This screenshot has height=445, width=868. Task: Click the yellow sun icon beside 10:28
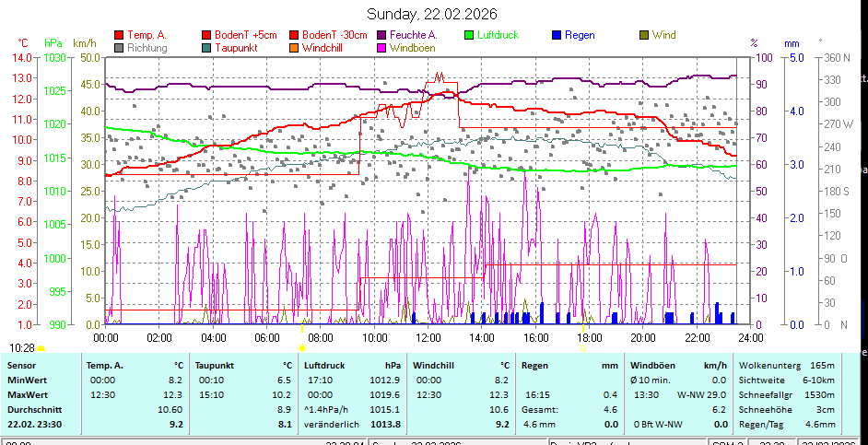pyautogui.click(x=41, y=348)
